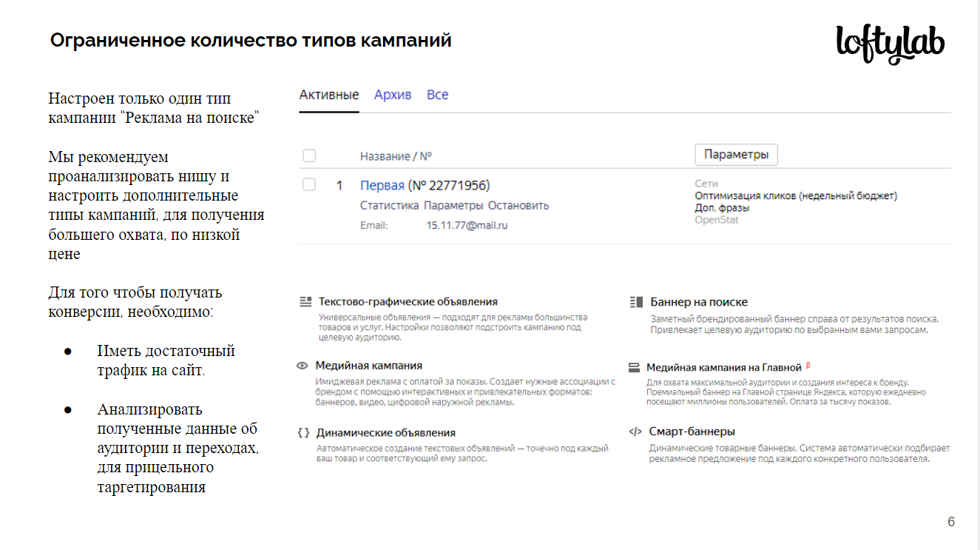Click the Смарт-баннеры code icon
The height and width of the screenshot is (550, 980).
tap(635, 432)
